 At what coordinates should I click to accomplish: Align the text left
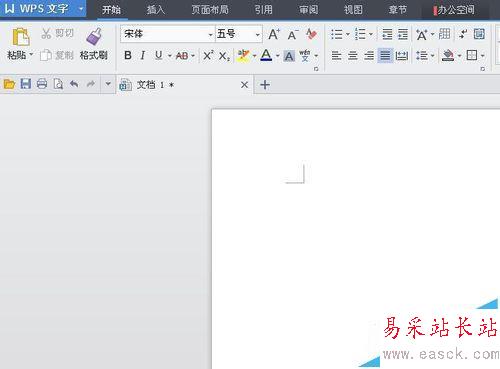click(337, 55)
